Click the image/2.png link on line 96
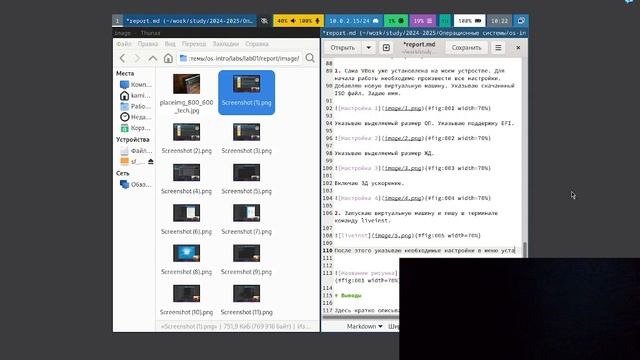Screen dimensions: 640x360 (403, 138)
